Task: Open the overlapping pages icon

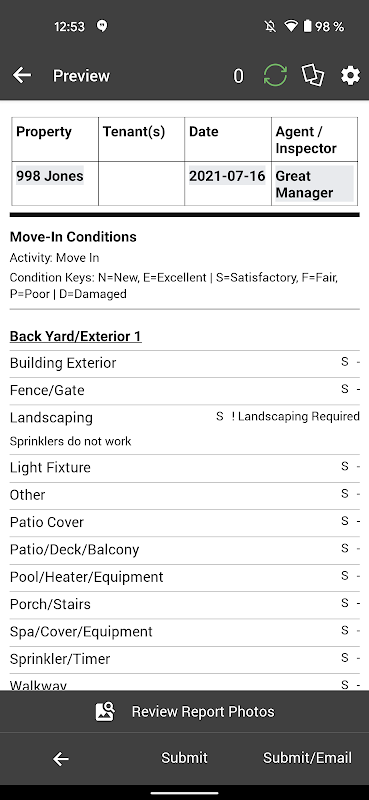Action: 313,76
